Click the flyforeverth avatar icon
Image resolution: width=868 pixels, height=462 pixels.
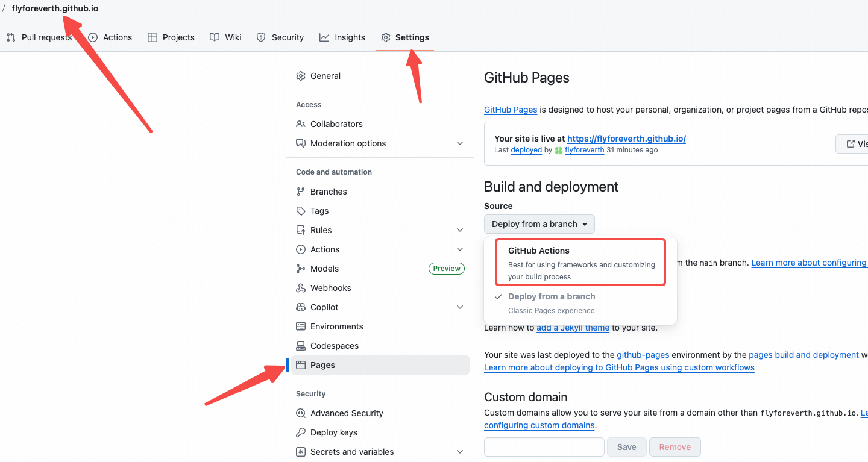click(x=559, y=150)
